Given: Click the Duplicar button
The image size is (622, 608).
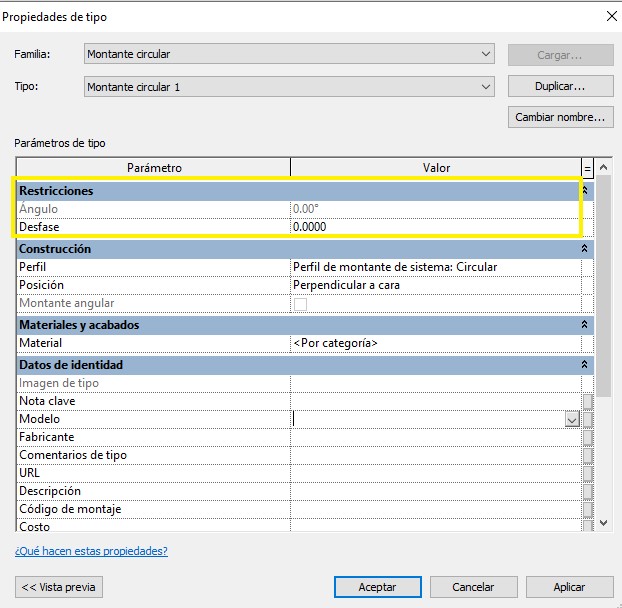Looking at the screenshot, I should (559, 87).
